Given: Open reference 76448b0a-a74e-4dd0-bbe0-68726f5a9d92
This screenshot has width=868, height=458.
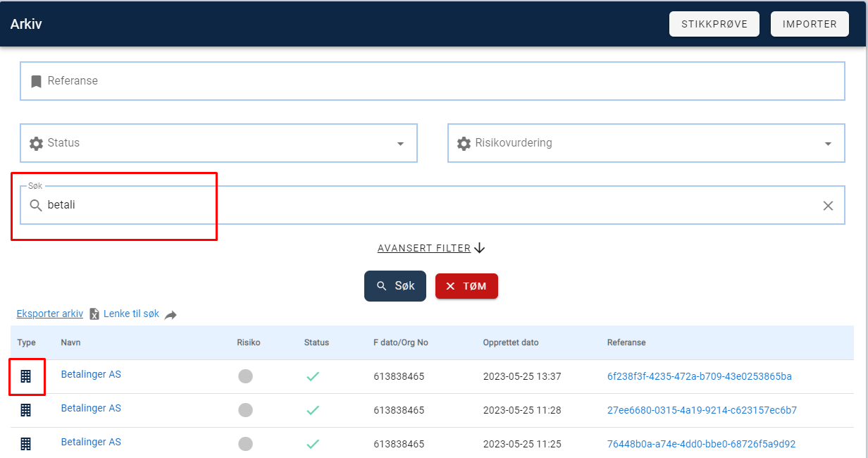Looking at the screenshot, I should pos(701,444).
